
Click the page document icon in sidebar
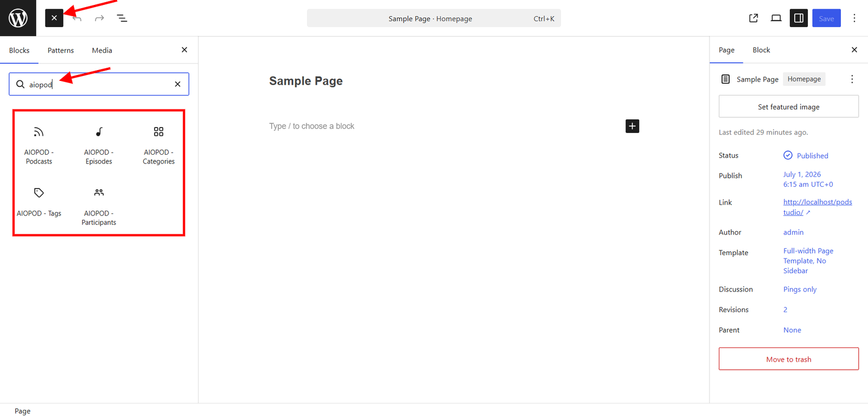[725, 79]
